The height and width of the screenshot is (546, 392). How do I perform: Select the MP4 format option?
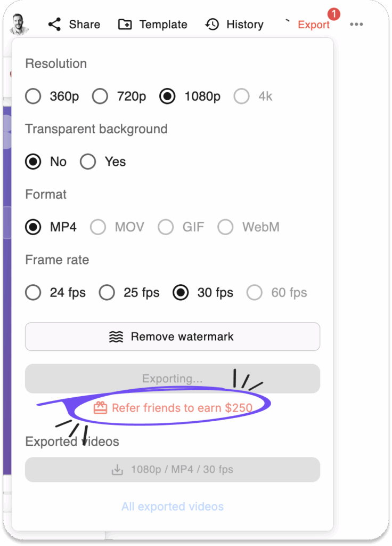33,227
